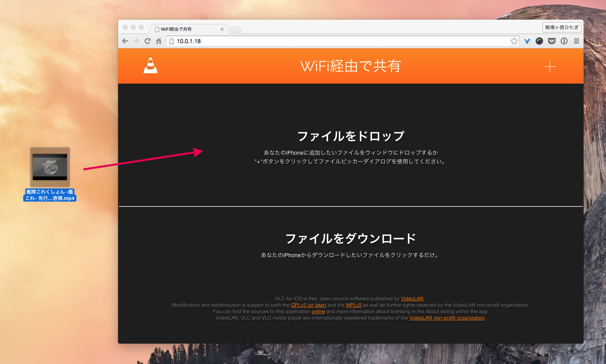Open VideoLAN non-profit organization link
Viewport: 606px width, 364px height.
pyautogui.click(x=447, y=318)
